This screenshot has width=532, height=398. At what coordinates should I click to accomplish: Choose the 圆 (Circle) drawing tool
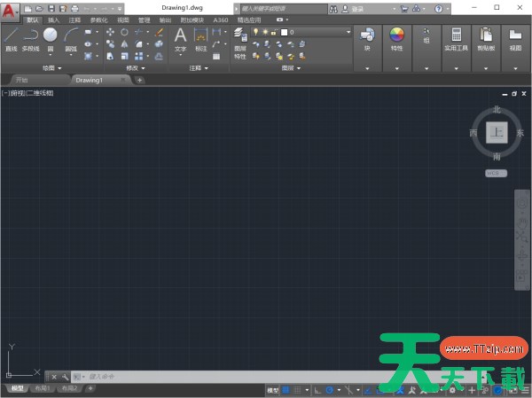click(51, 37)
